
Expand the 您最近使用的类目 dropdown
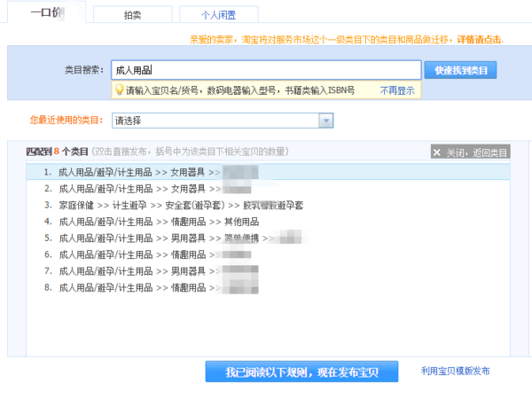[325, 121]
